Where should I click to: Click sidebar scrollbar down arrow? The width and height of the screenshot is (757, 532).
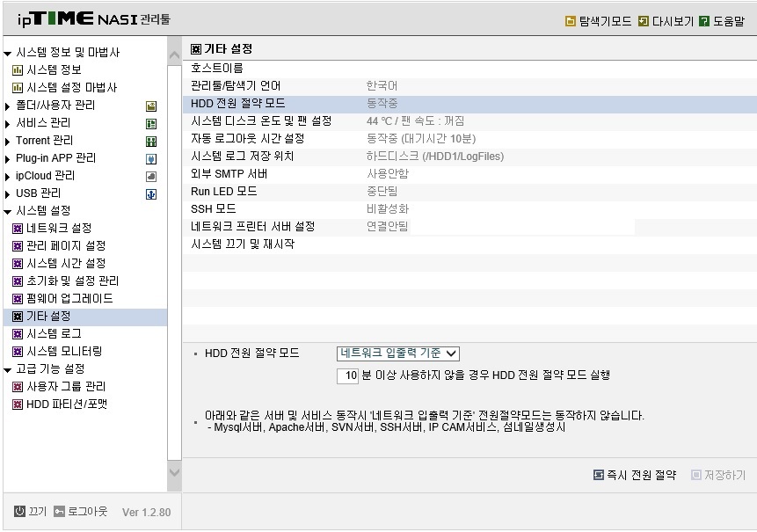(x=174, y=472)
